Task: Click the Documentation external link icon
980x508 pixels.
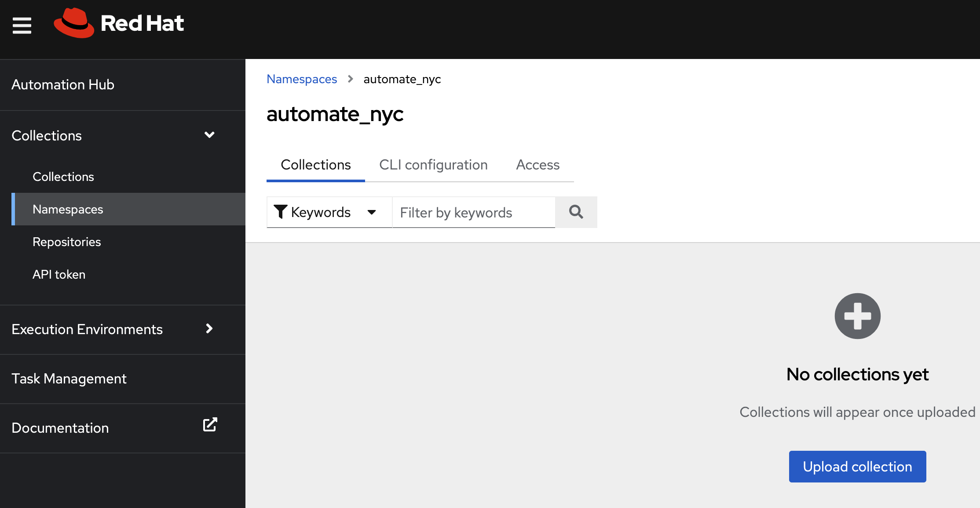Action: (209, 427)
